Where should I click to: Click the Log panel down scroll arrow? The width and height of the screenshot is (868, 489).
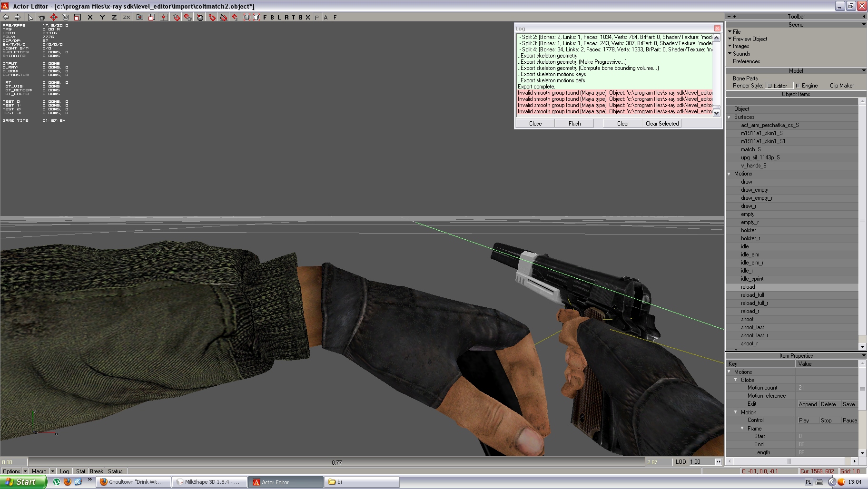[x=717, y=113]
